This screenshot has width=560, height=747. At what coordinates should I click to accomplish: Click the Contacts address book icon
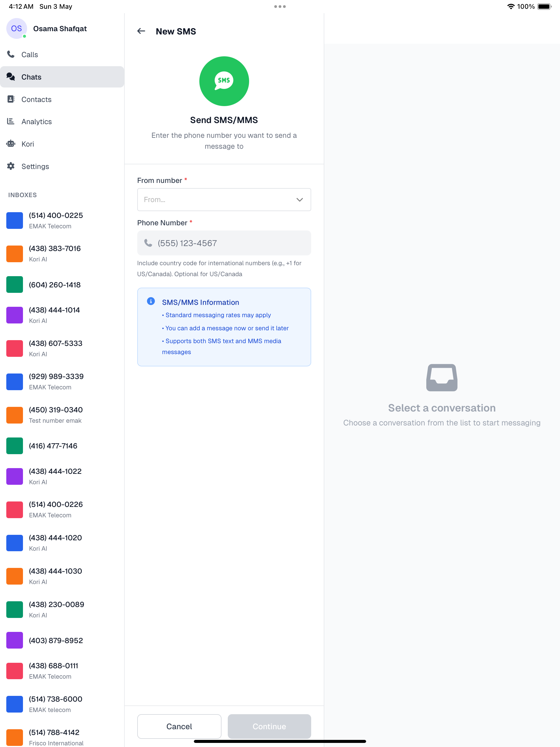coord(11,99)
